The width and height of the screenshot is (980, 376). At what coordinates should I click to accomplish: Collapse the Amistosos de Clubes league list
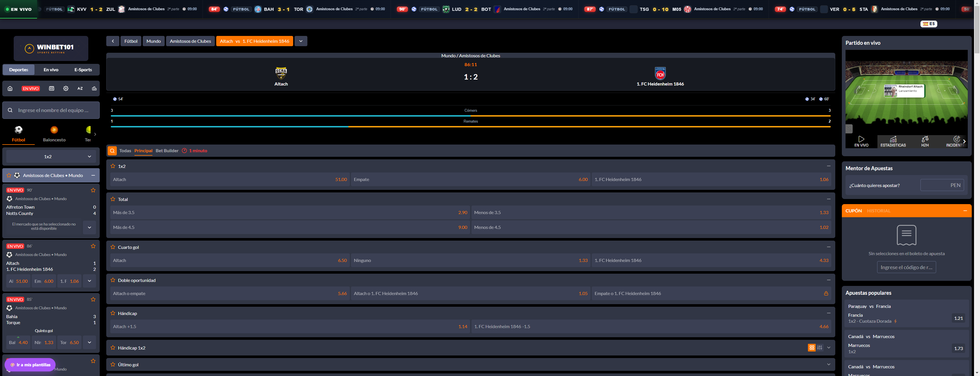pyautogui.click(x=93, y=175)
